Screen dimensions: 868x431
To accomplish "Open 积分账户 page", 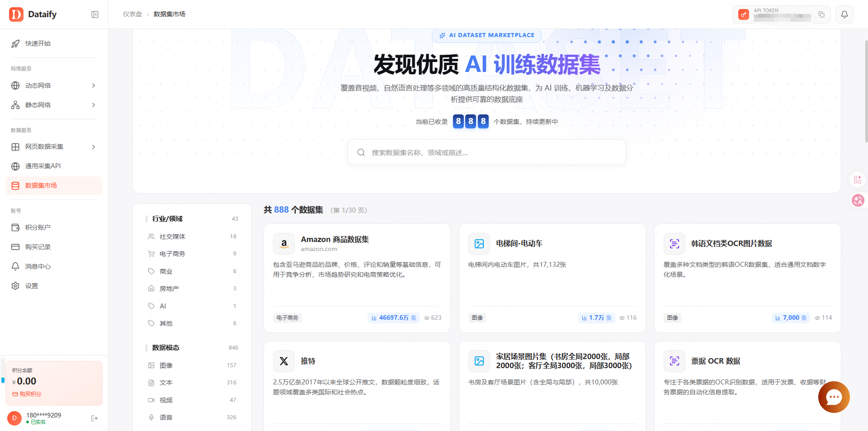I will point(54,227).
